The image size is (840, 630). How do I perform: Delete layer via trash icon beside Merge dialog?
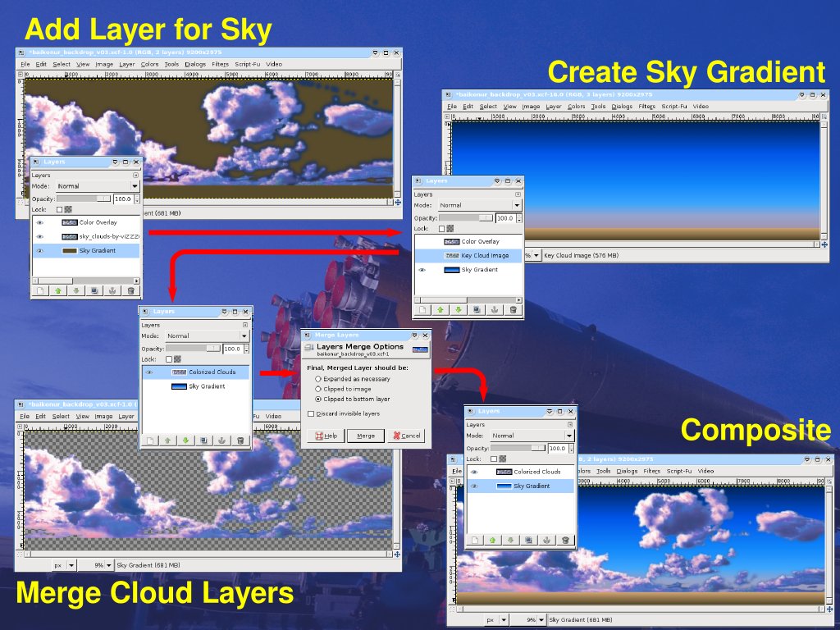click(240, 441)
